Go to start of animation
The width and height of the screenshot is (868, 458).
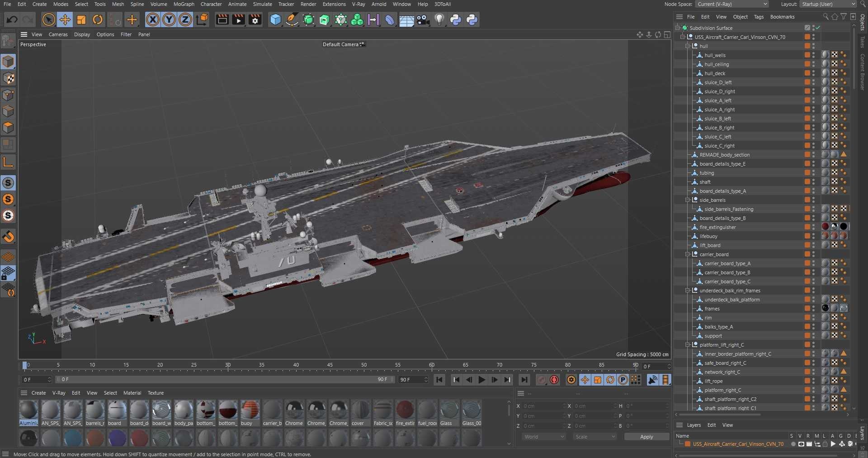pyautogui.click(x=439, y=380)
